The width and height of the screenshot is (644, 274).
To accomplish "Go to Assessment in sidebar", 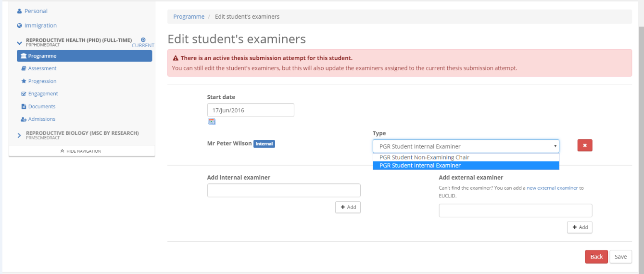I will pyautogui.click(x=39, y=68).
